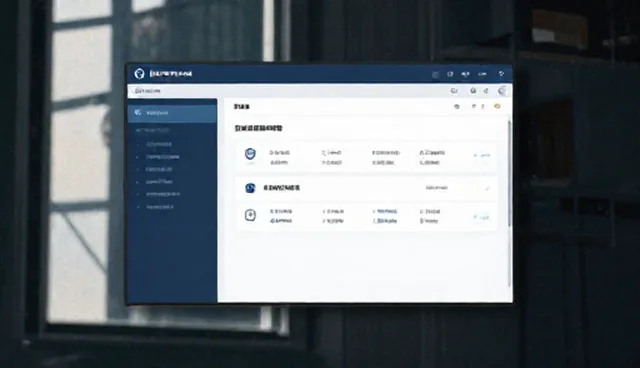Click the vertical scrollbar of the content panel
The image size is (640, 368).
pos(509,204)
